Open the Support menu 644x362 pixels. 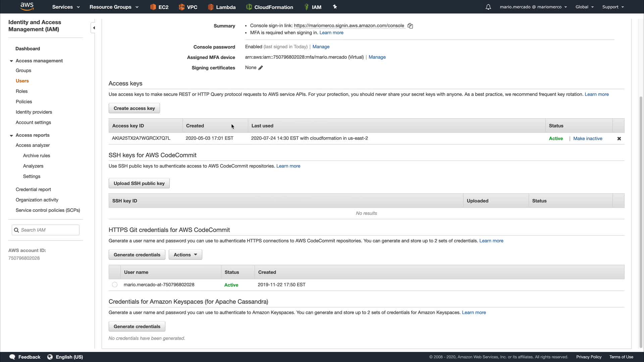613,7
